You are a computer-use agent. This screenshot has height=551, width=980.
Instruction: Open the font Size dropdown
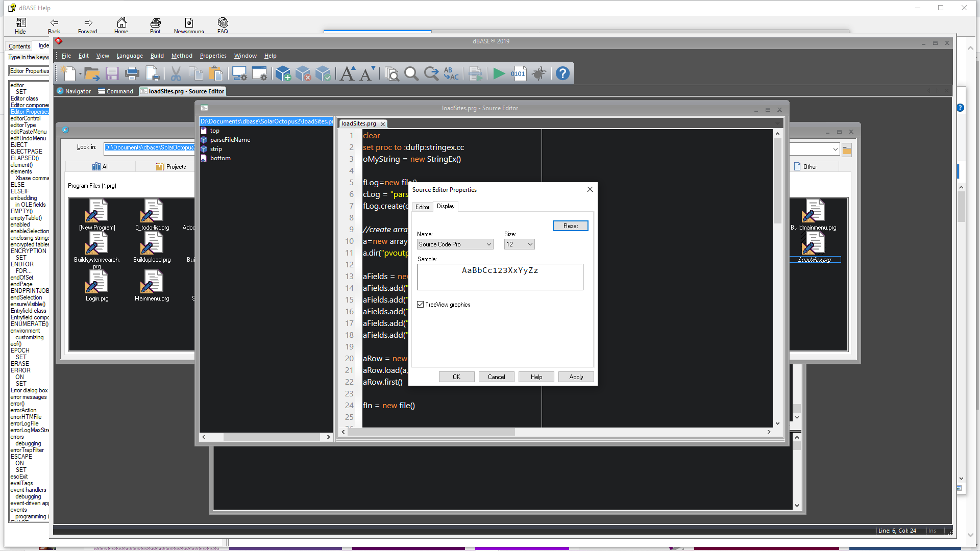[530, 244]
